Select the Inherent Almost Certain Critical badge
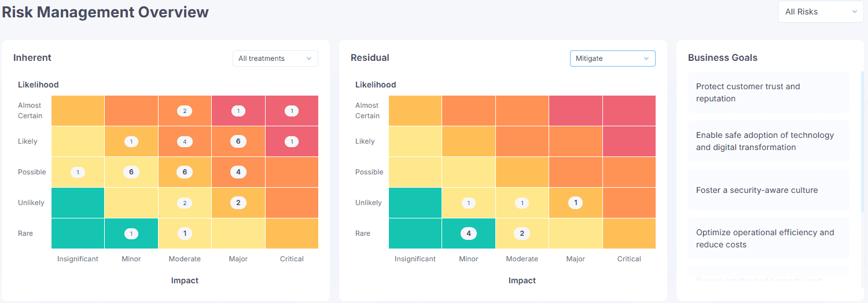The image size is (868, 303). pos(292,111)
